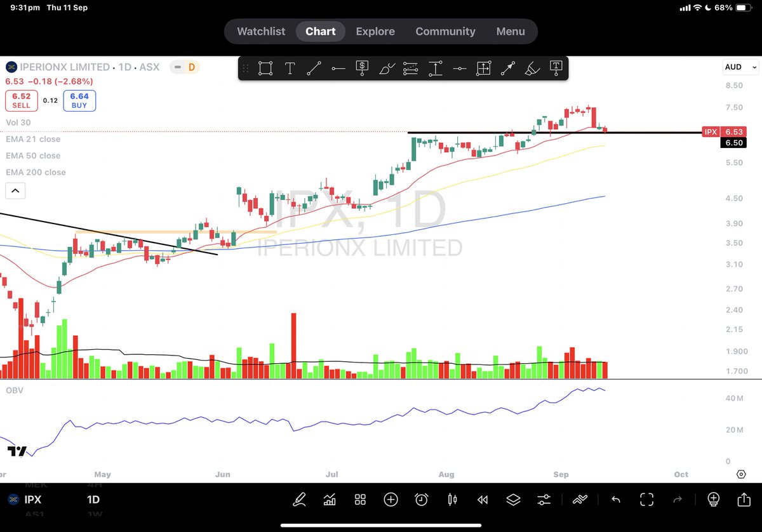Select the rectangle drawing tool
Image resolution: width=762 pixels, height=532 pixels.
(x=265, y=69)
